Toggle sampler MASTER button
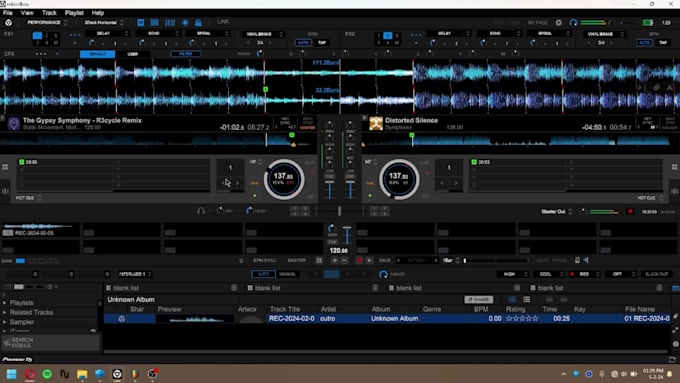Viewport: 680px width, 383px height. 297,260
